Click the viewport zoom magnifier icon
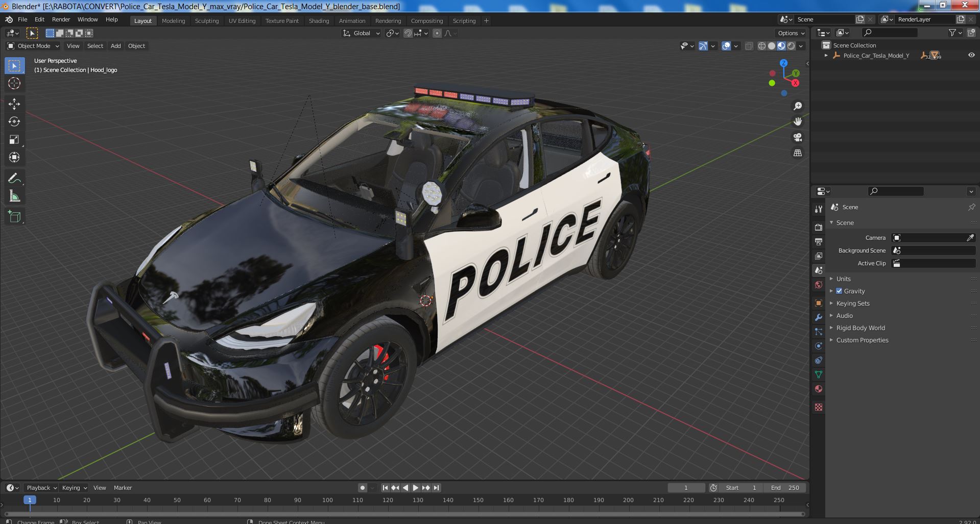 (x=798, y=106)
